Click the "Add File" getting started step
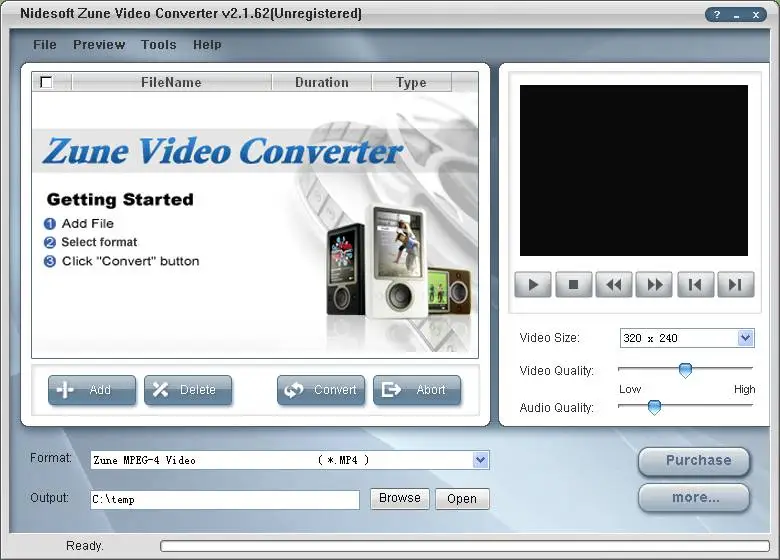Viewport: 780px width, 560px height. click(88, 223)
